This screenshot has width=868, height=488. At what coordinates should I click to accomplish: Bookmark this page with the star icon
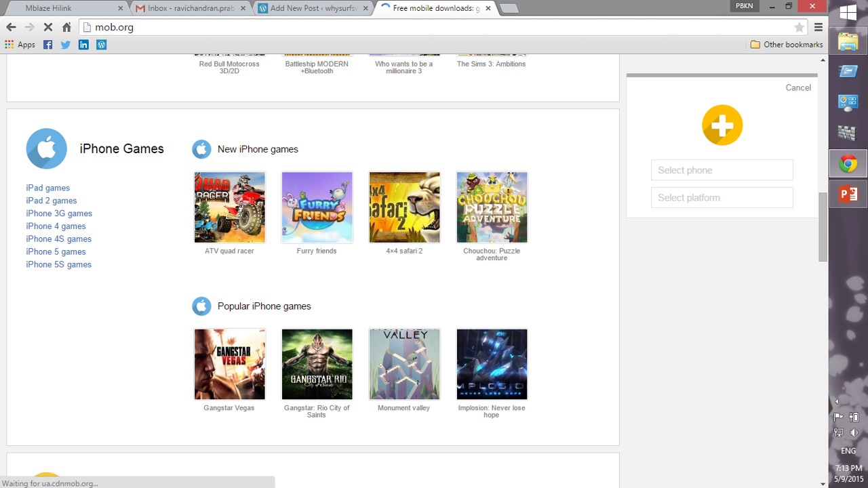[799, 27]
